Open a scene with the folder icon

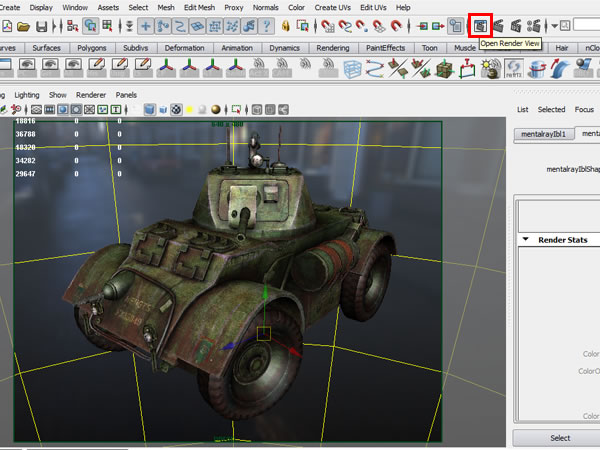click(x=23, y=26)
